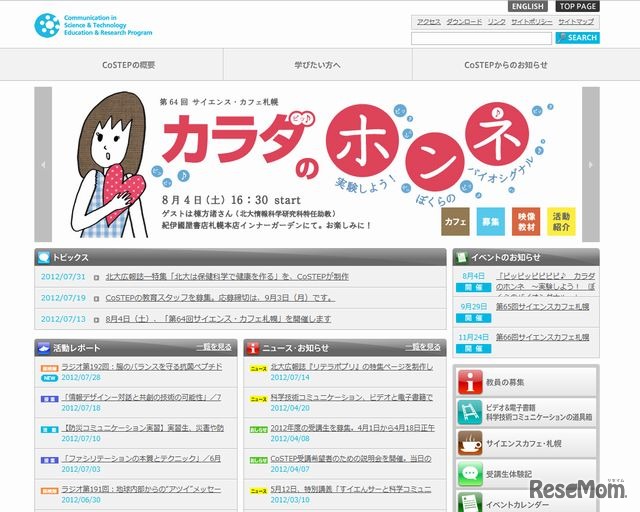
Task: Go to TOP PAGE
Action: (578, 6)
